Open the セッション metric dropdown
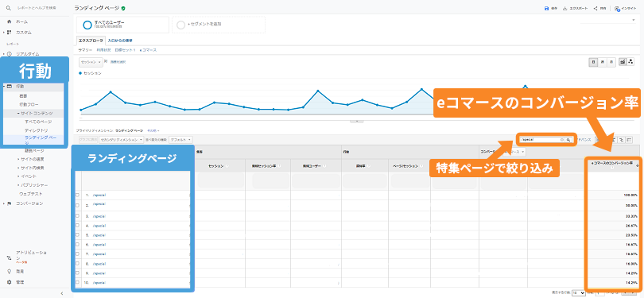This screenshot has height=298, width=644. pos(91,62)
